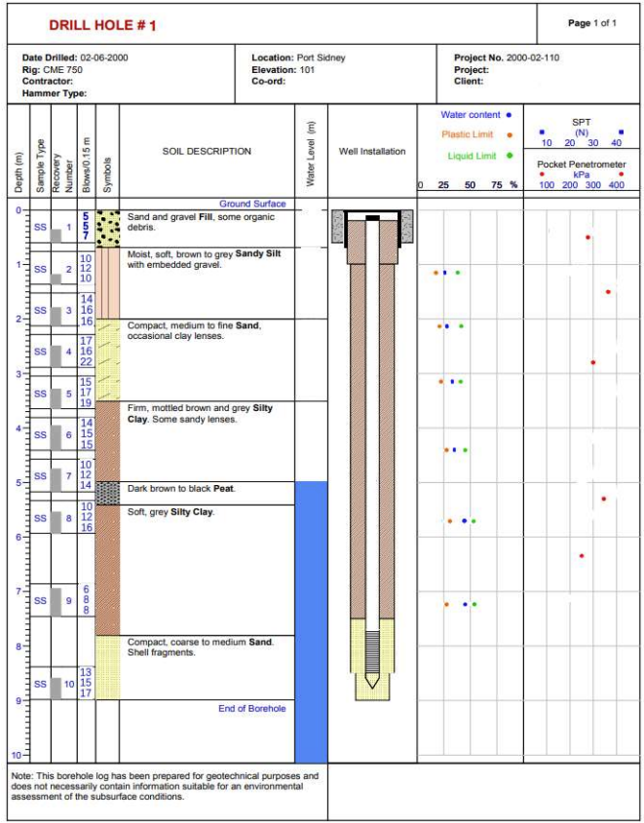Click the striped well screen section
This screenshot has height=823, width=644.
tap(372, 650)
